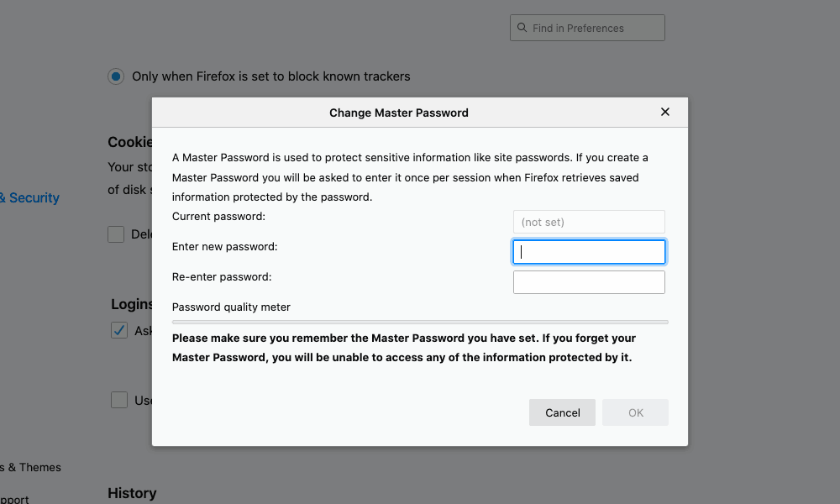Click the bold Master Password warning text
Image resolution: width=840 pixels, height=504 pixels.
[x=404, y=348]
